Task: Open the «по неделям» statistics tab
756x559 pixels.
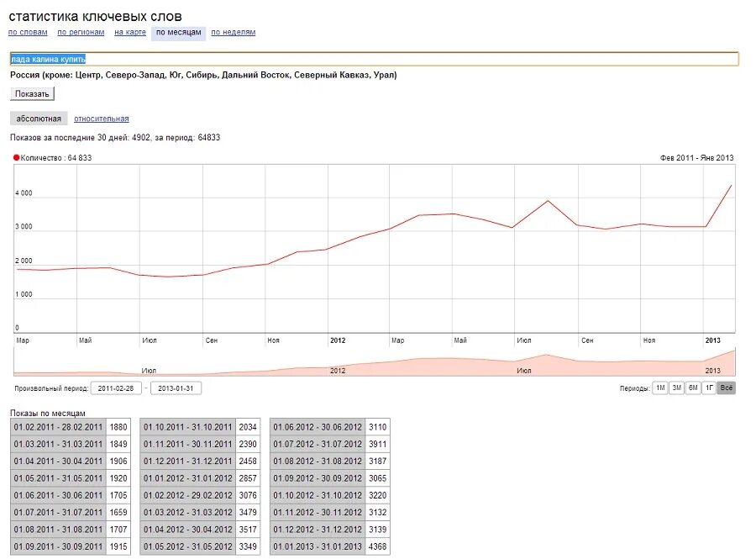Action: 233,31
